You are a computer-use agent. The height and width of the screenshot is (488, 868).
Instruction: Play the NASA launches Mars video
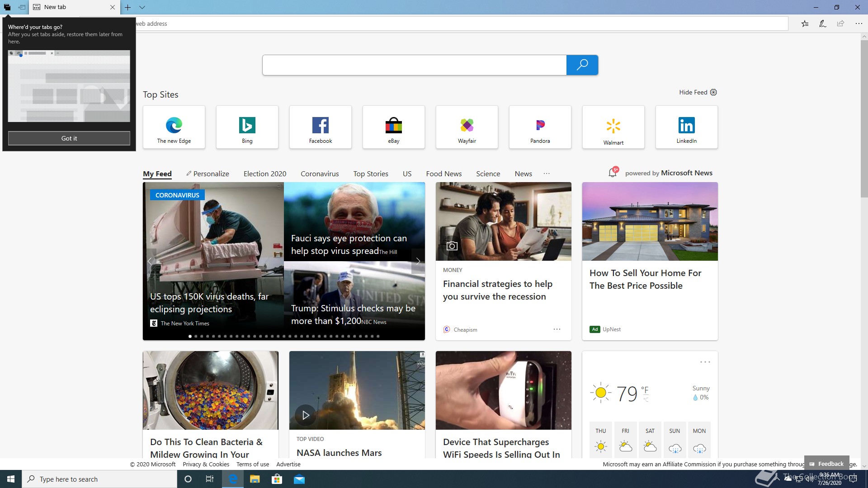306,415
